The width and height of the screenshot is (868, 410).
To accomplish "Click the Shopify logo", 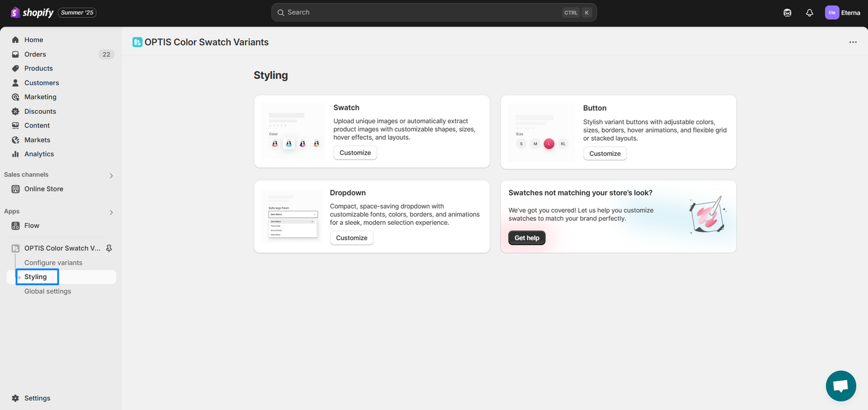I will point(32,12).
